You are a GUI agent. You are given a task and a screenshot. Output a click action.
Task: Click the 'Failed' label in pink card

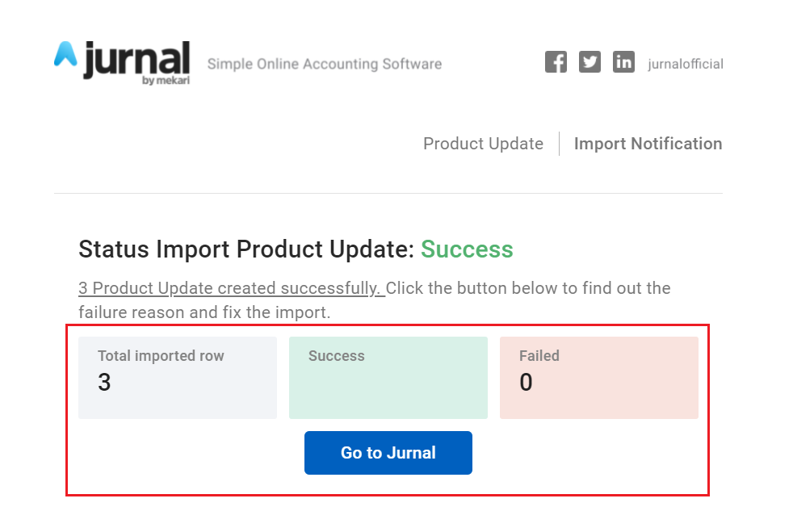[x=539, y=355]
